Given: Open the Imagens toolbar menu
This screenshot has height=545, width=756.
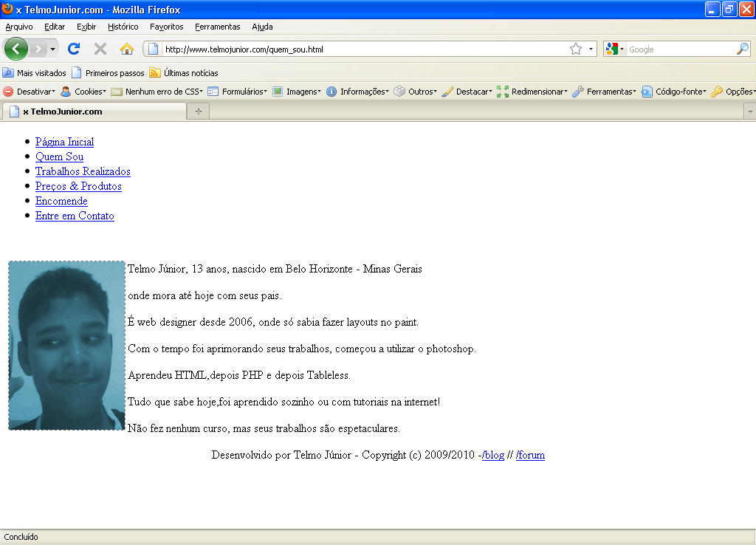Looking at the screenshot, I should coord(297,91).
